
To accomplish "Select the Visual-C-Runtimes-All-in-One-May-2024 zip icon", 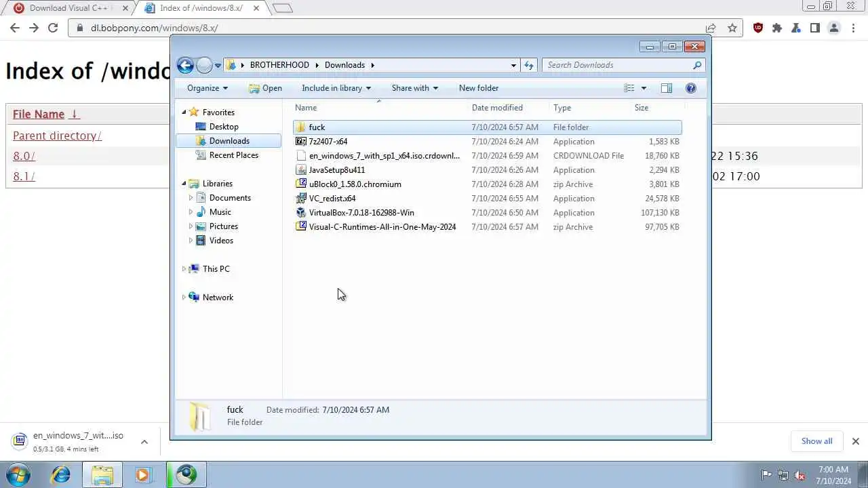I will [x=301, y=227].
